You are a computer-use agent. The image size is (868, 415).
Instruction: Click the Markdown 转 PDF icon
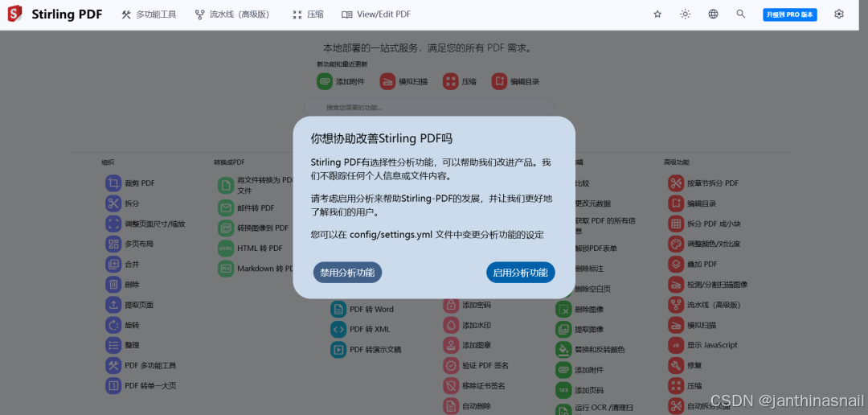[226, 268]
